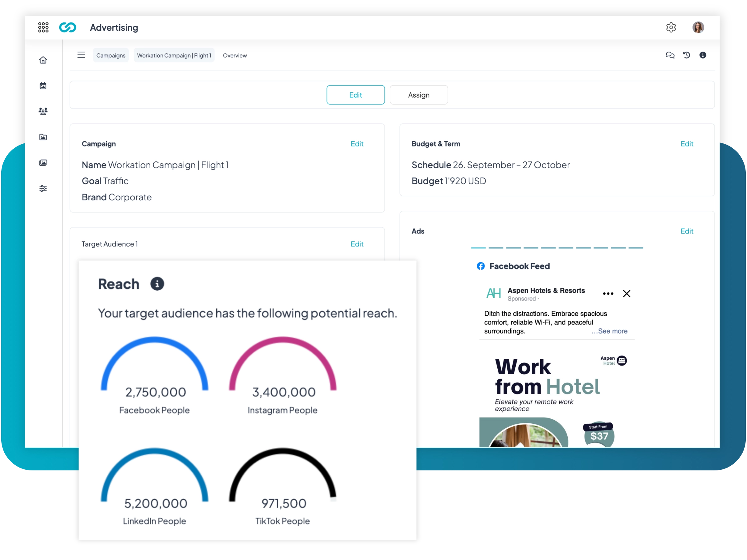Open settings via the gear icon
747x560 pixels.
tap(671, 27)
